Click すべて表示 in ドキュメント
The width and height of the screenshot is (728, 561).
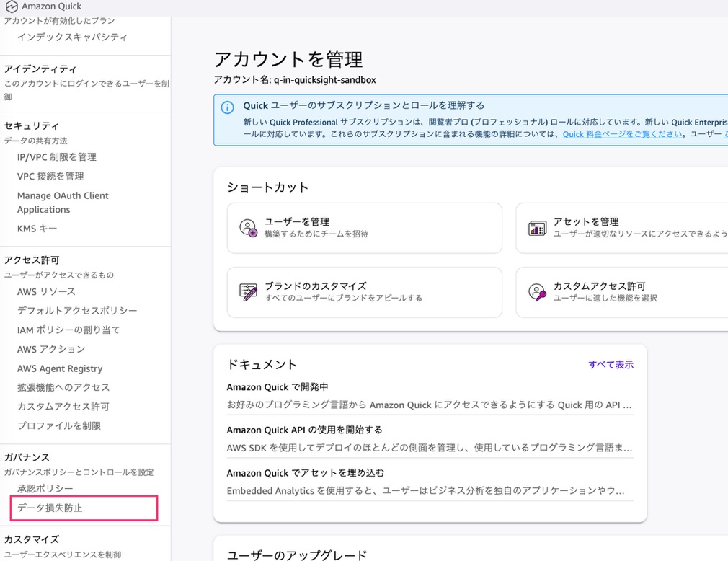coord(611,365)
